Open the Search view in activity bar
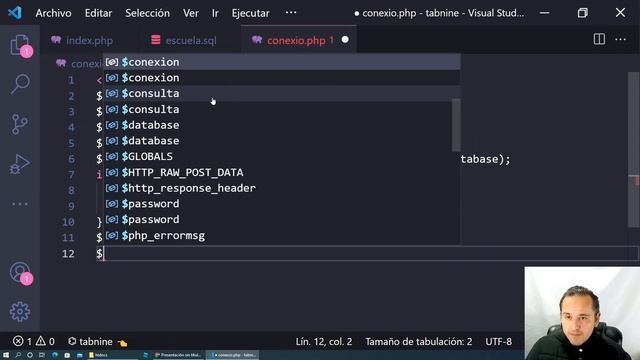Image resolution: width=640 pixels, height=360 pixels. pyautogui.click(x=20, y=84)
